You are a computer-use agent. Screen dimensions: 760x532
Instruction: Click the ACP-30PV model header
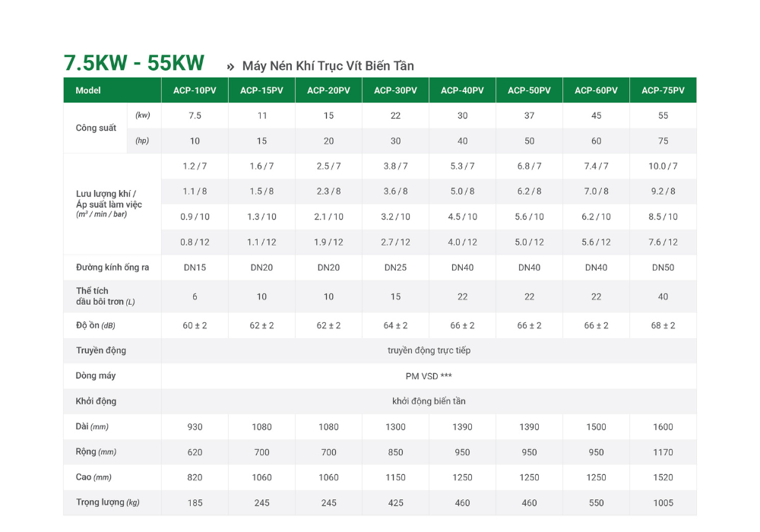point(395,90)
